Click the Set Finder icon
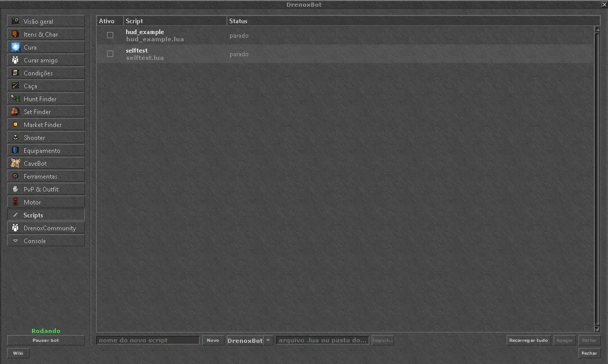The height and width of the screenshot is (364, 608). [15, 112]
